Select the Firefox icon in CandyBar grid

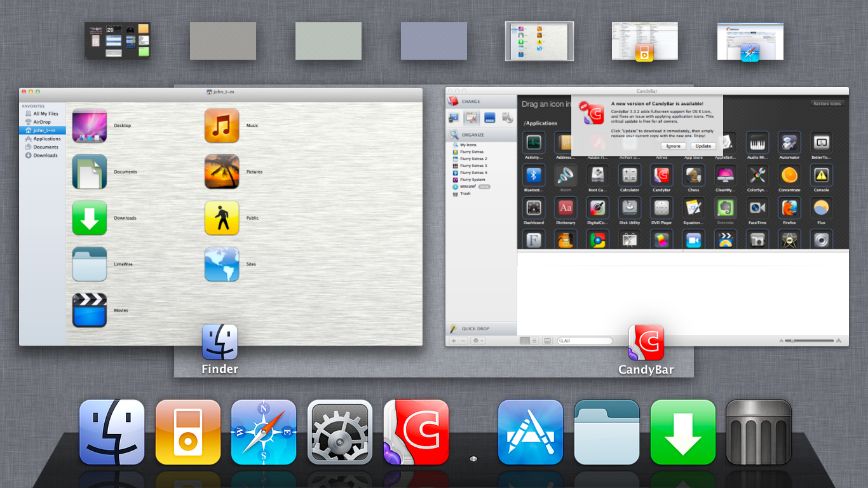789,207
